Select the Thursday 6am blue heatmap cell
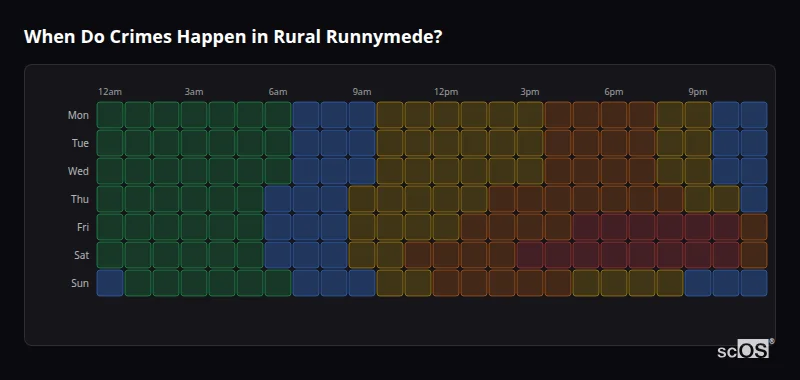 click(278, 199)
